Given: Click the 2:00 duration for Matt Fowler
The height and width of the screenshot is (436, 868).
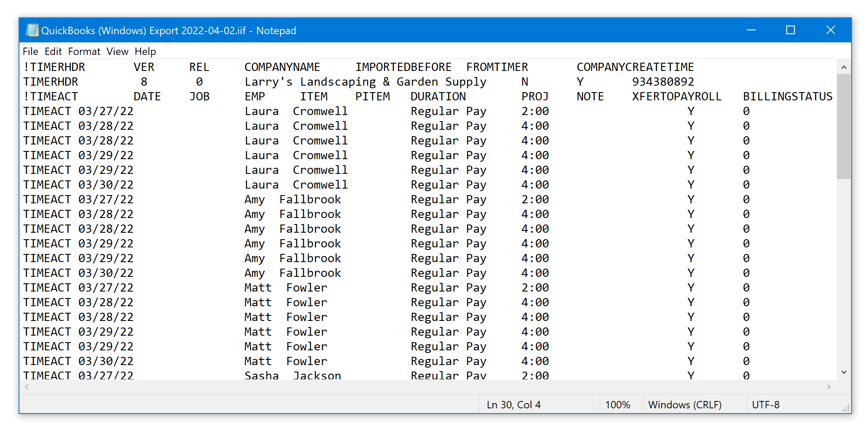Looking at the screenshot, I should (535, 288).
